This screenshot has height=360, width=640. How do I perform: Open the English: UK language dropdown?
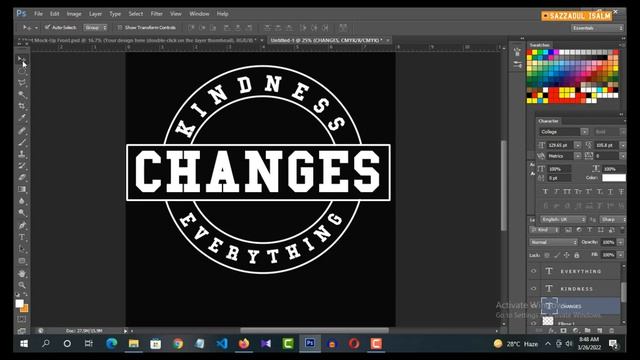[563, 220]
